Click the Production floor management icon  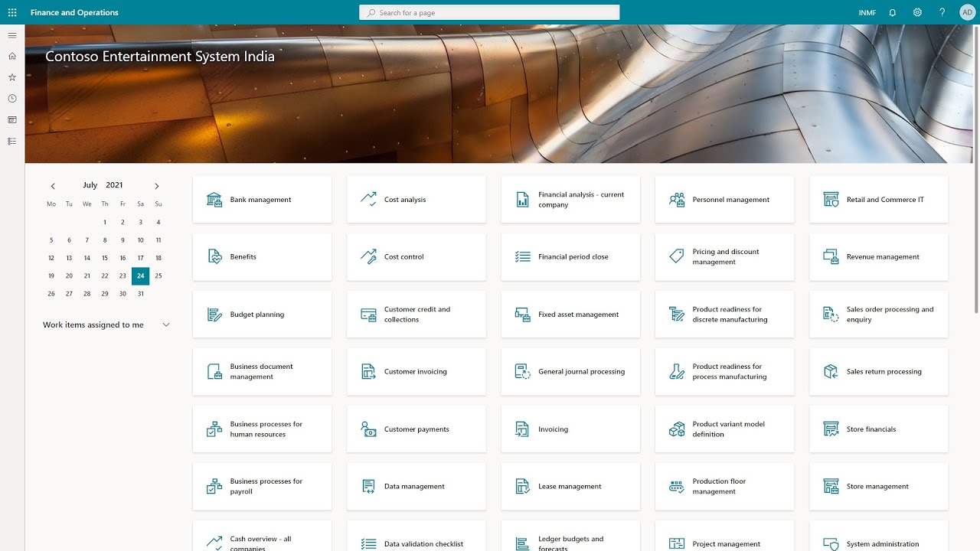(677, 487)
